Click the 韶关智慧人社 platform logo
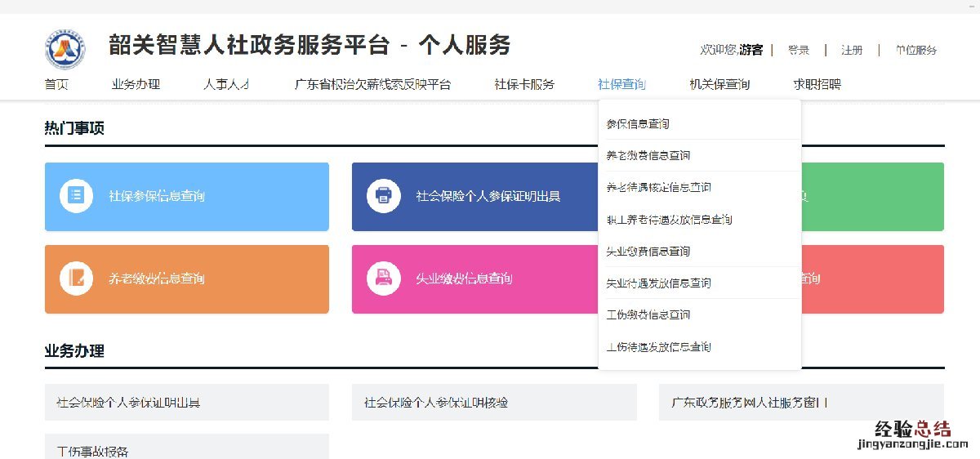Screen dimensions: 980x459 coord(65,49)
